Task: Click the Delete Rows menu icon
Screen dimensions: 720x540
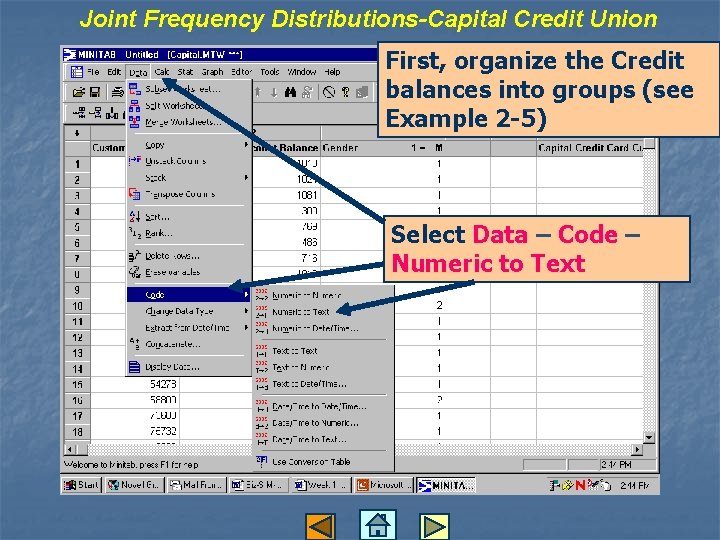Action: [x=135, y=256]
